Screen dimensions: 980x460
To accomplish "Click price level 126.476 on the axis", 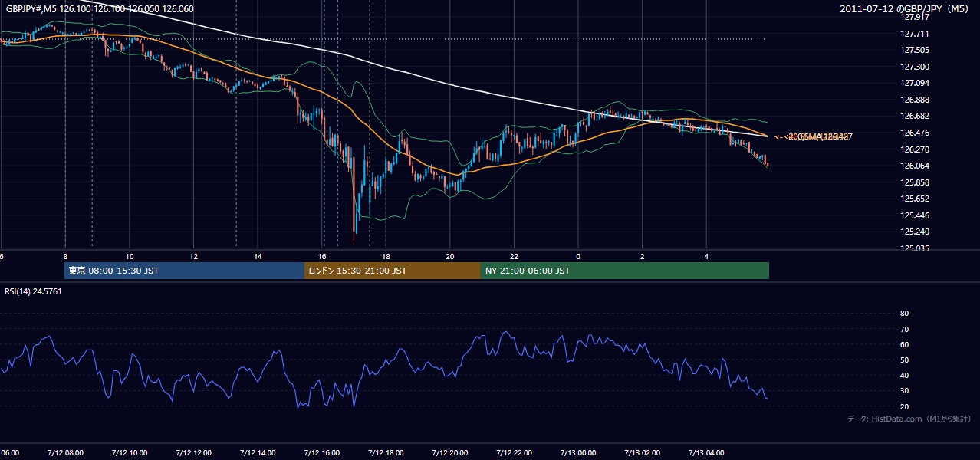I will click(x=914, y=133).
